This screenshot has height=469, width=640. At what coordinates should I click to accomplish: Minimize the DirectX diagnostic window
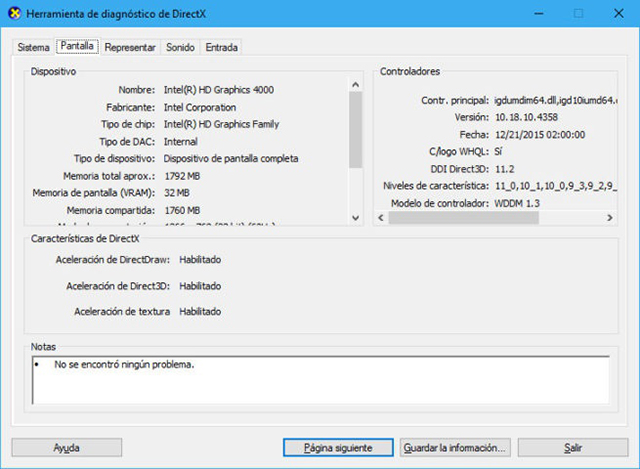coord(539,13)
